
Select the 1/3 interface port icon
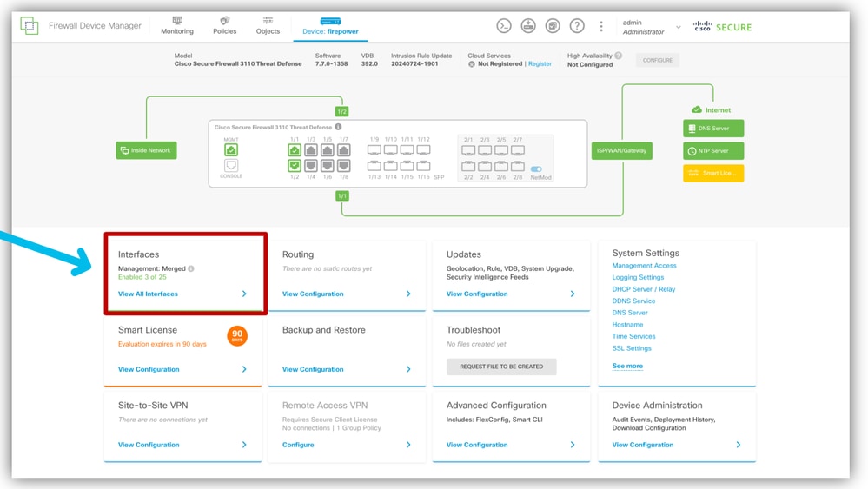pyautogui.click(x=311, y=150)
